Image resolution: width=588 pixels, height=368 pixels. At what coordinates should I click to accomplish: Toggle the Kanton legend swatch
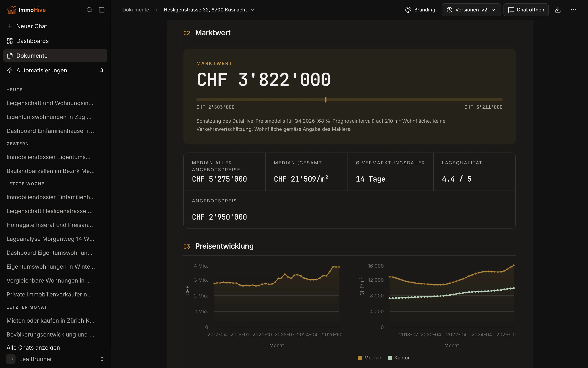point(390,358)
